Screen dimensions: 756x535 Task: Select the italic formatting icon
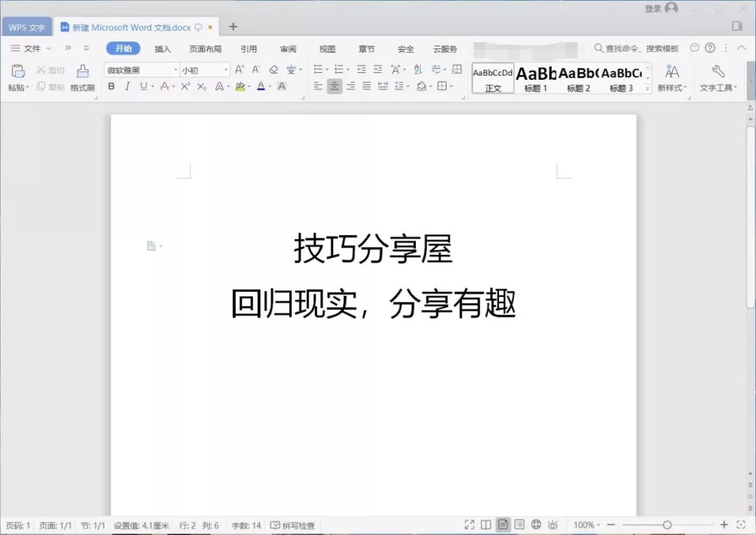(x=128, y=85)
